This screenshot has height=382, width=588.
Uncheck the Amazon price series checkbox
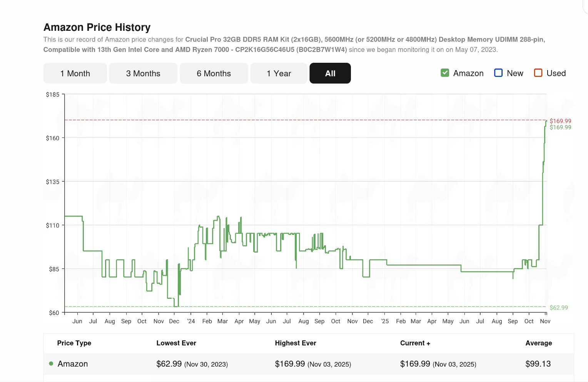445,72
